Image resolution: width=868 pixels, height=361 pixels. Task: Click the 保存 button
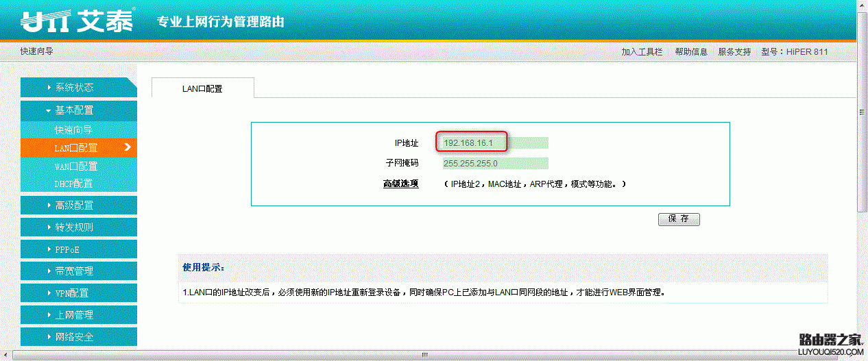click(679, 219)
